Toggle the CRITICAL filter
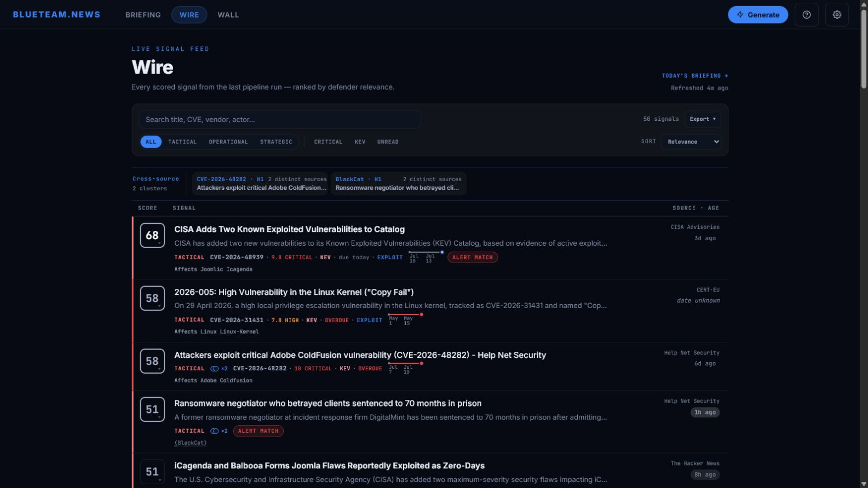 328,142
